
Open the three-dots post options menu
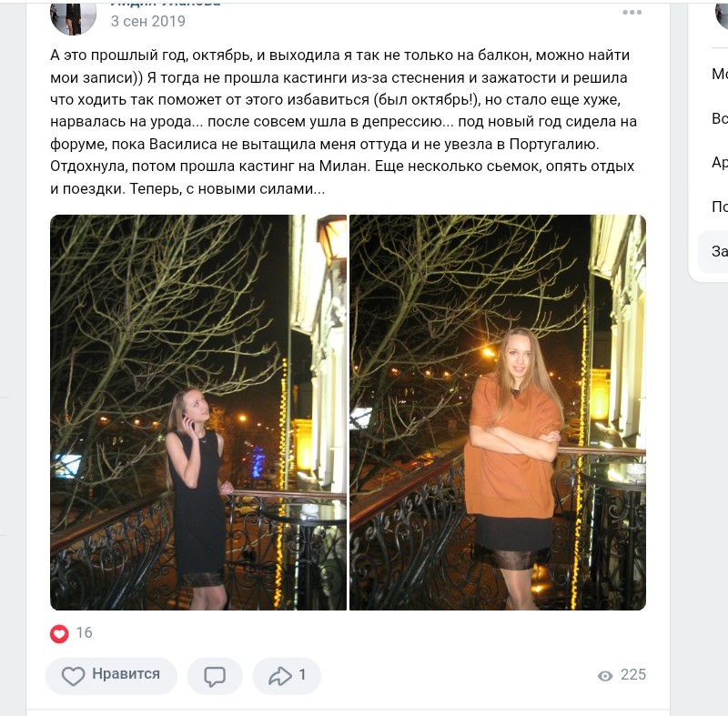point(632,13)
